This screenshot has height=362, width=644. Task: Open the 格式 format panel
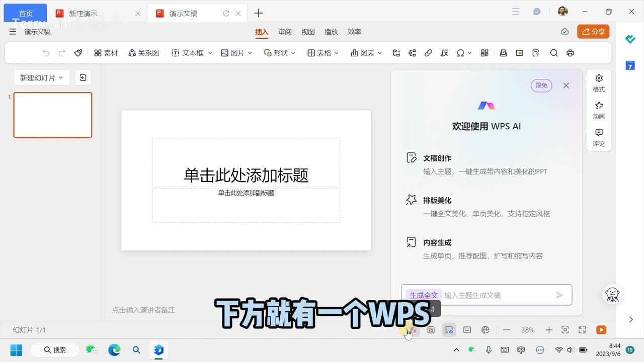pyautogui.click(x=599, y=83)
